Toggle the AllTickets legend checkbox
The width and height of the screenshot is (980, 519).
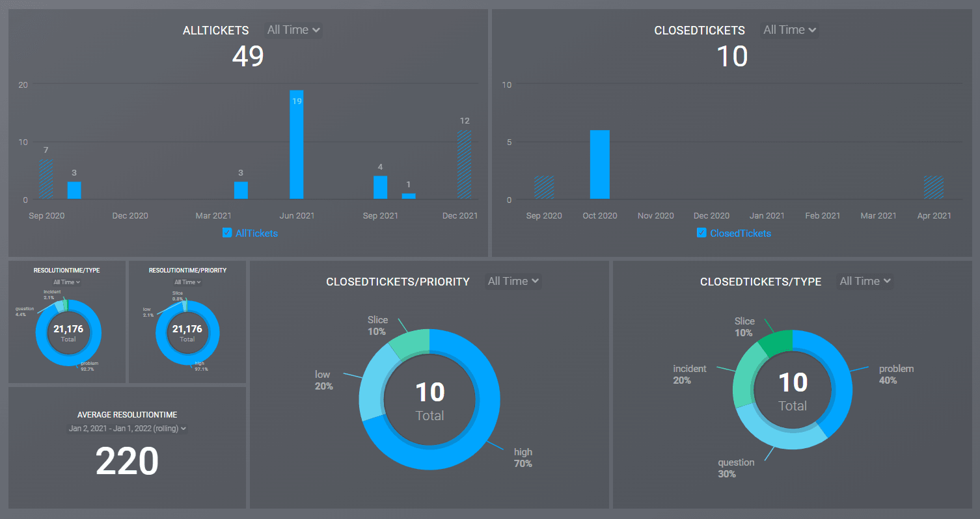[x=227, y=233]
